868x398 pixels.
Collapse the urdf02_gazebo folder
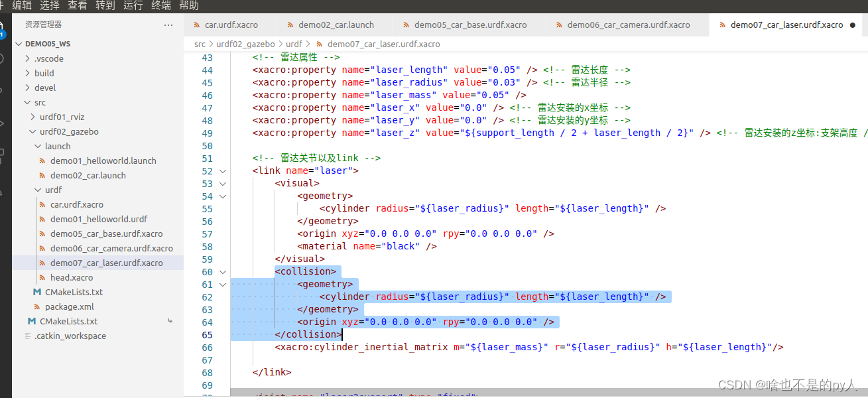[32, 131]
